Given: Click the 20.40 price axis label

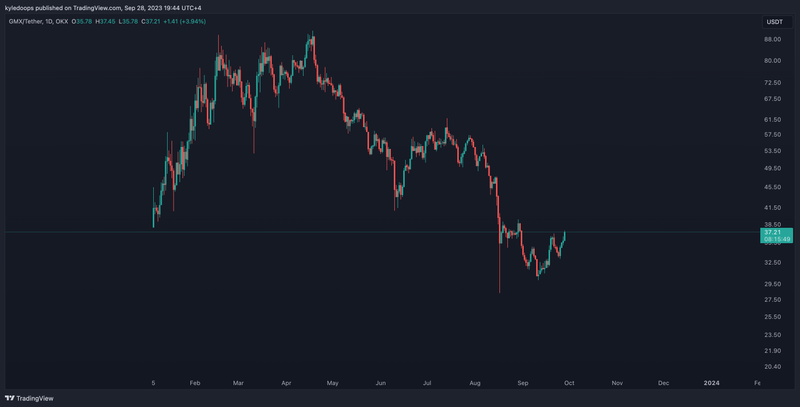Looking at the screenshot, I should point(772,366).
